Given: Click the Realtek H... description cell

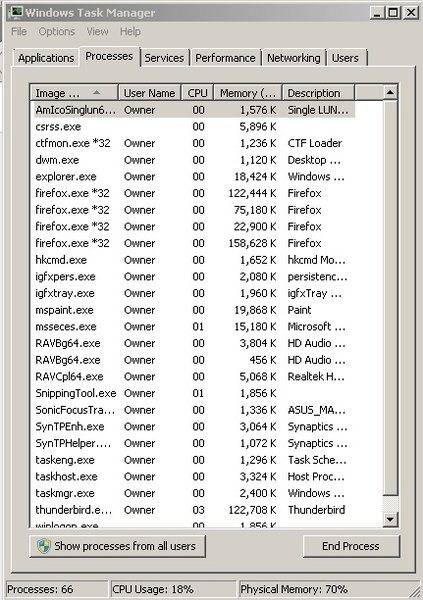Looking at the screenshot, I should click(316, 377).
